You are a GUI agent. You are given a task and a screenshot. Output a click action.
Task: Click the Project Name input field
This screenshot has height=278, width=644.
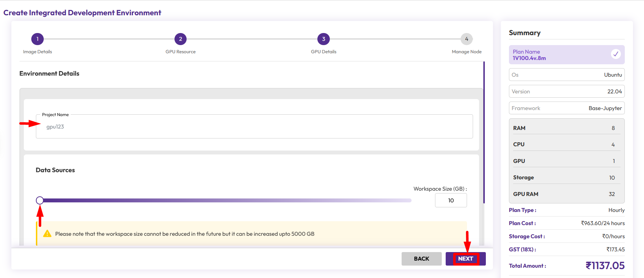254,127
